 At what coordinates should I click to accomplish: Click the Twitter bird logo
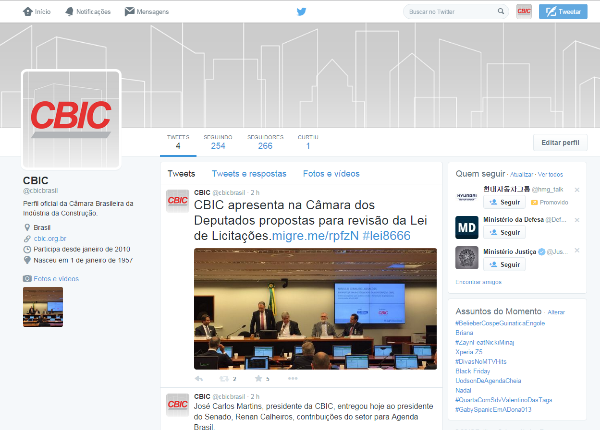click(x=301, y=12)
